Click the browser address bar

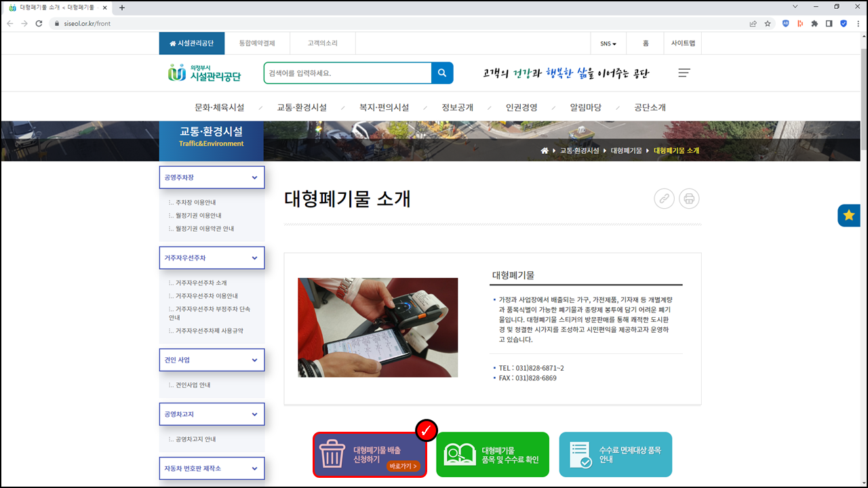pyautogui.click(x=400, y=23)
